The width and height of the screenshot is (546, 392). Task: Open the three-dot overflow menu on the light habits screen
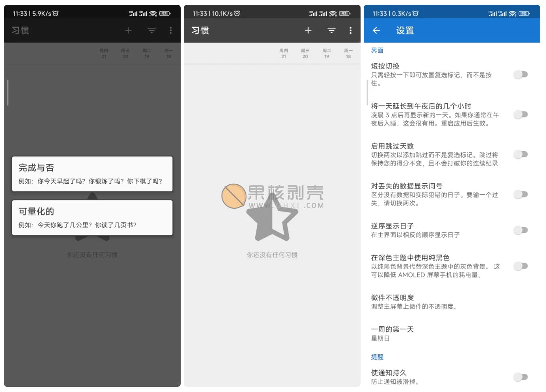[350, 30]
